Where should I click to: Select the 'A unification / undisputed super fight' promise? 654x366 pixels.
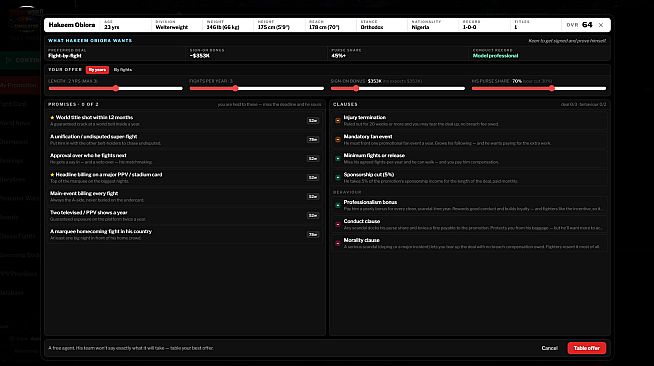[185, 140]
